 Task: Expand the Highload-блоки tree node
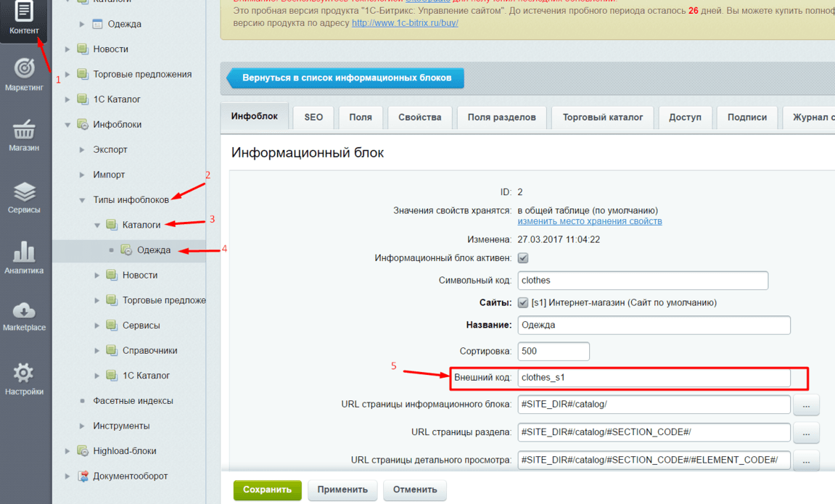pos(67,451)
